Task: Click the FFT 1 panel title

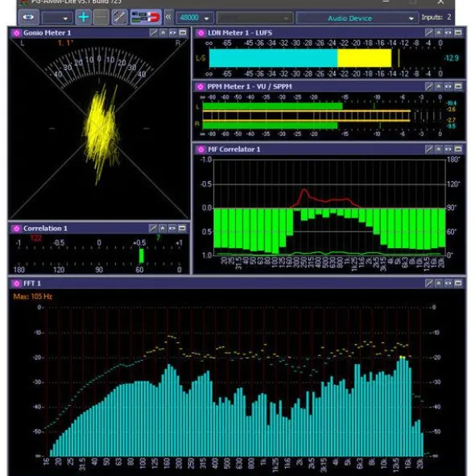Action: coord(32,284)
